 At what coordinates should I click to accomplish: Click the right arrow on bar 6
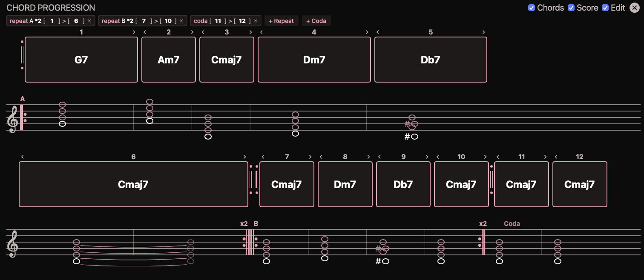click(244, 157)
